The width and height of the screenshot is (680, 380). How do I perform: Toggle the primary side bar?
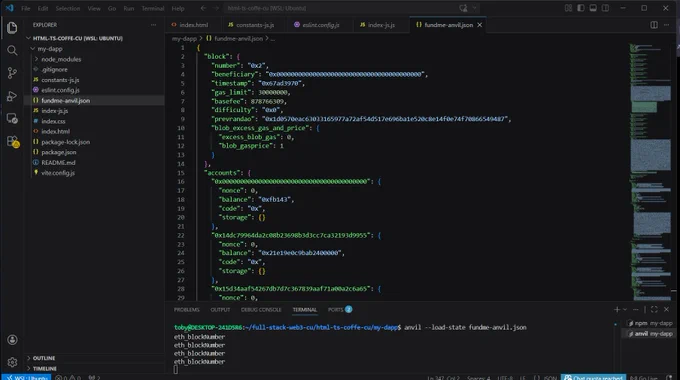point(580,8)
